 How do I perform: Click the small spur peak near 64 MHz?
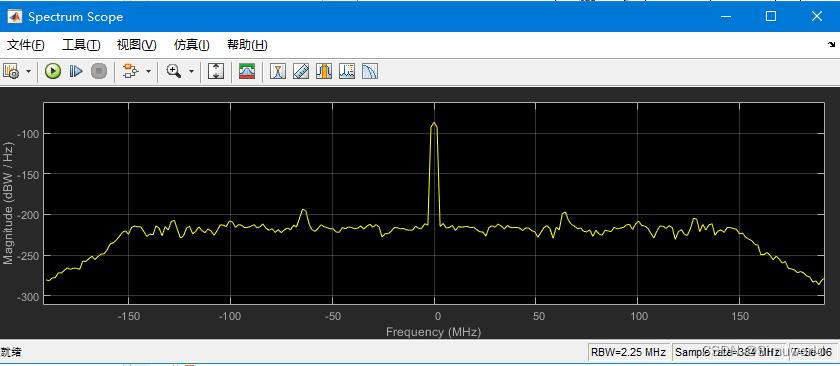pos(564,214)
